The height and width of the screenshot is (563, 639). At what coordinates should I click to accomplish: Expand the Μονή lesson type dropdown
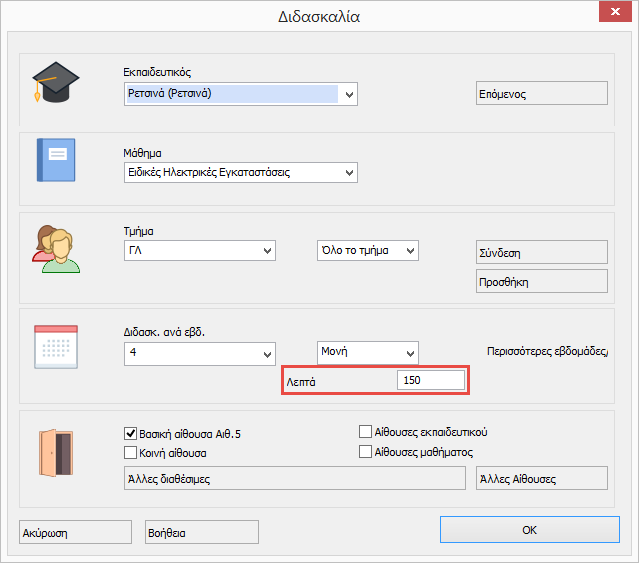point(408,354)
